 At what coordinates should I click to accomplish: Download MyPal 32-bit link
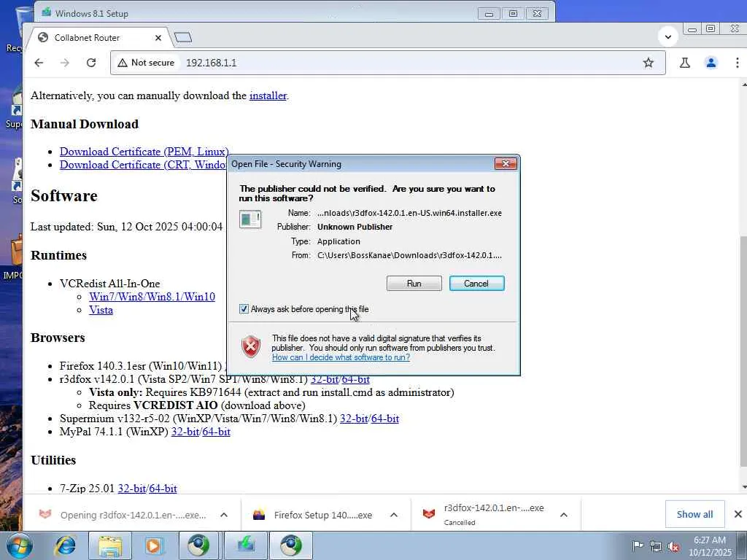pos(185,432)
